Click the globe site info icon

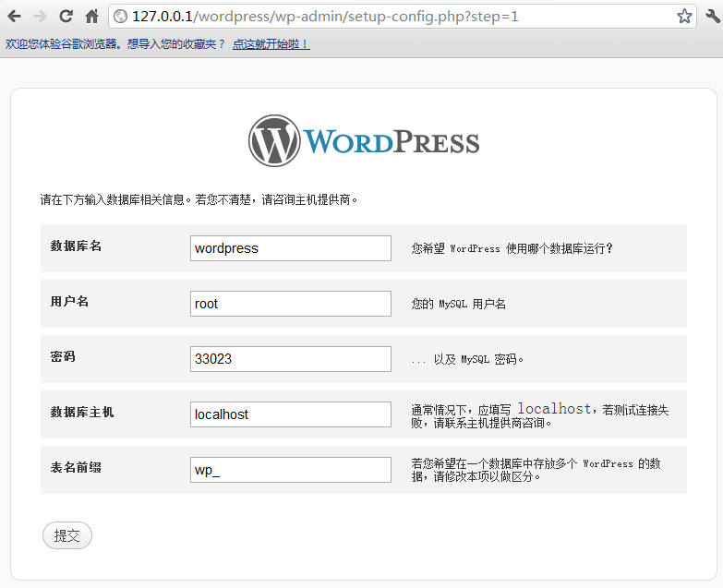(120, 16)
